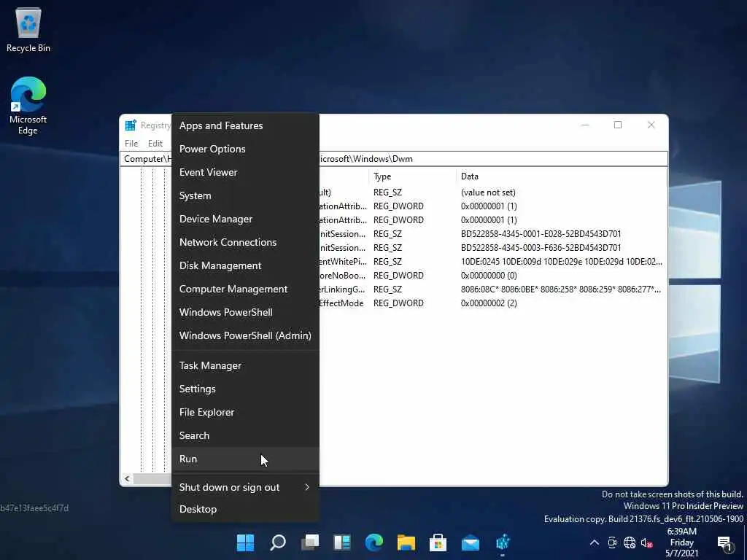Open Event Viewer
The width and height of the screenshot is (747, 560).
(x=245, y=172)
